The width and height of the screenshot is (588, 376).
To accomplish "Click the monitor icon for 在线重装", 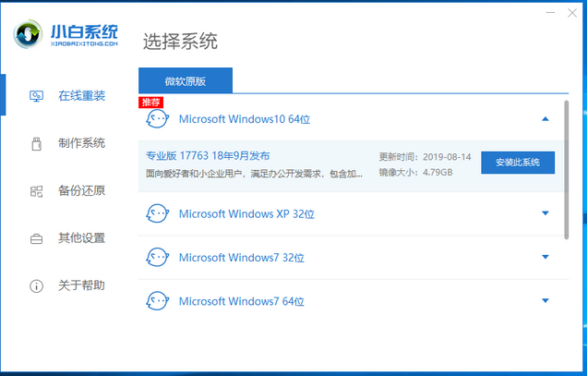I will pos(37,96).
